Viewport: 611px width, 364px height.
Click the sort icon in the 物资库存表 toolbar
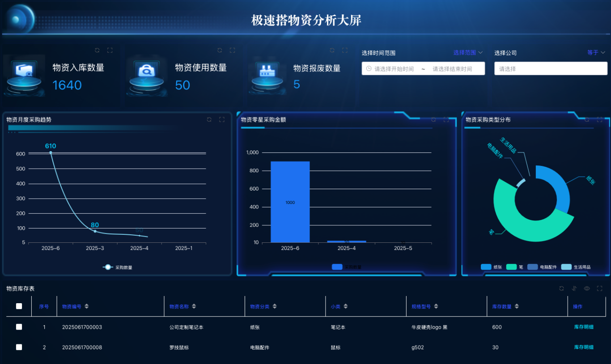click(574, 288)
